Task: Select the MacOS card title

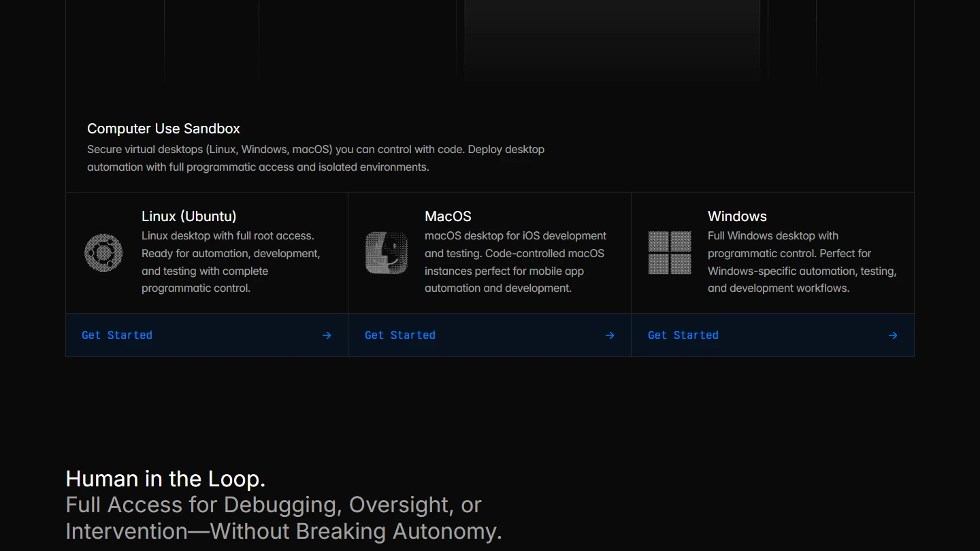Action: tap(448, 216)
